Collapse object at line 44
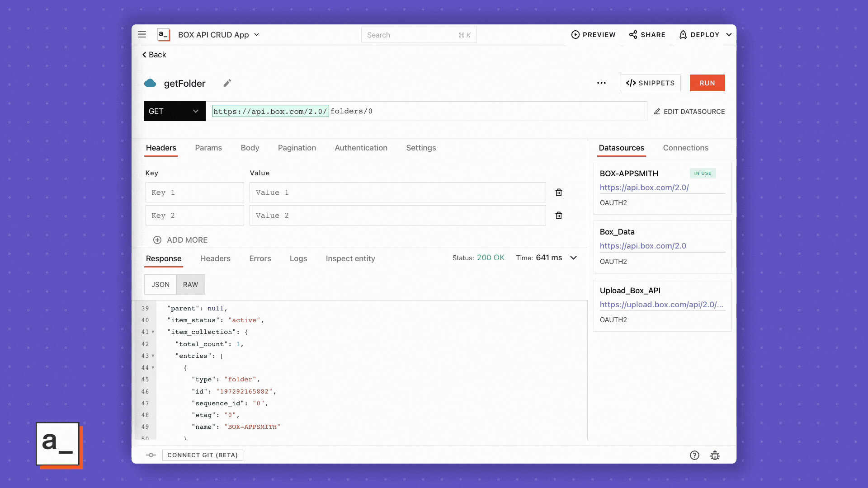 pyautogui.click(x=153, y=368)
